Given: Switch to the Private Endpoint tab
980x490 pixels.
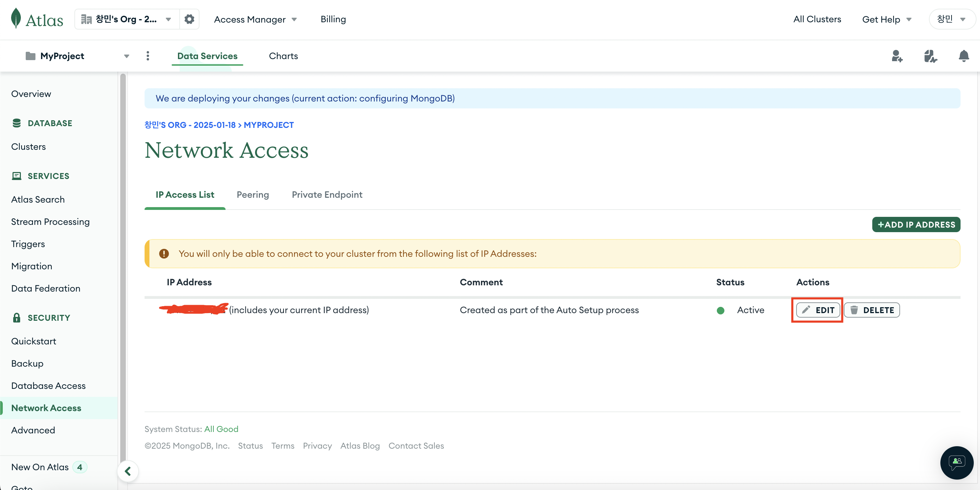Looking at the screenshot, I should (327, 194).
